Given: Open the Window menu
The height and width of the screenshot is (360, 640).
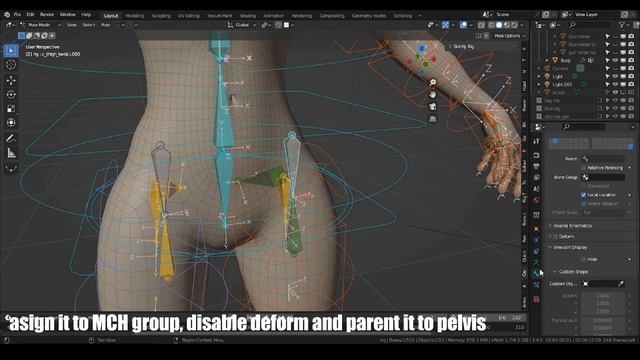Looking at the screenshot, I should coord(67,15).
